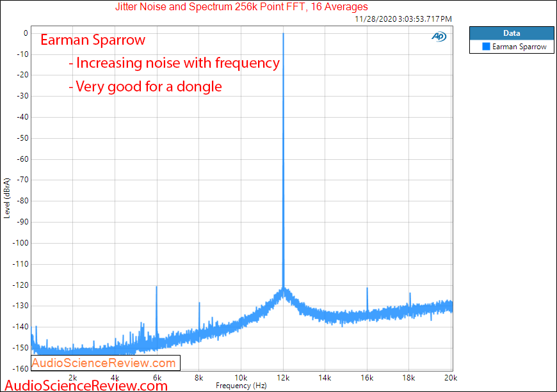Click the AP logo in the graph corner

[439, 36]
